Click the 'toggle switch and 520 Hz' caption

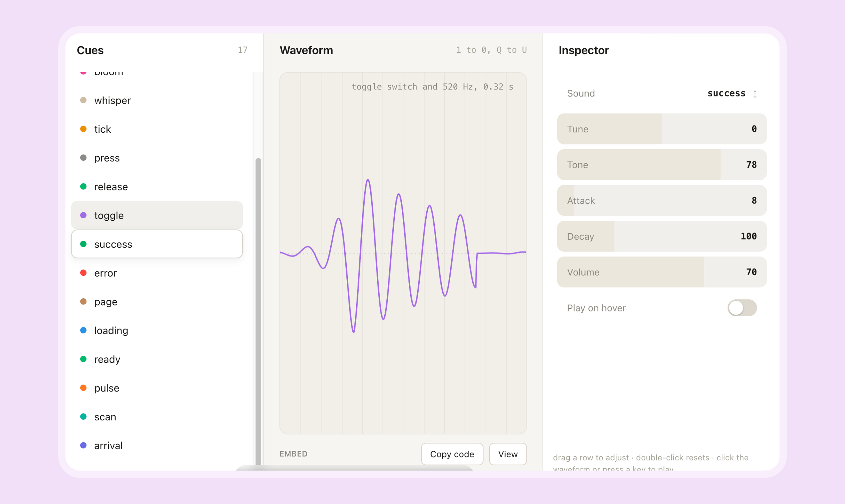point(432,87)
